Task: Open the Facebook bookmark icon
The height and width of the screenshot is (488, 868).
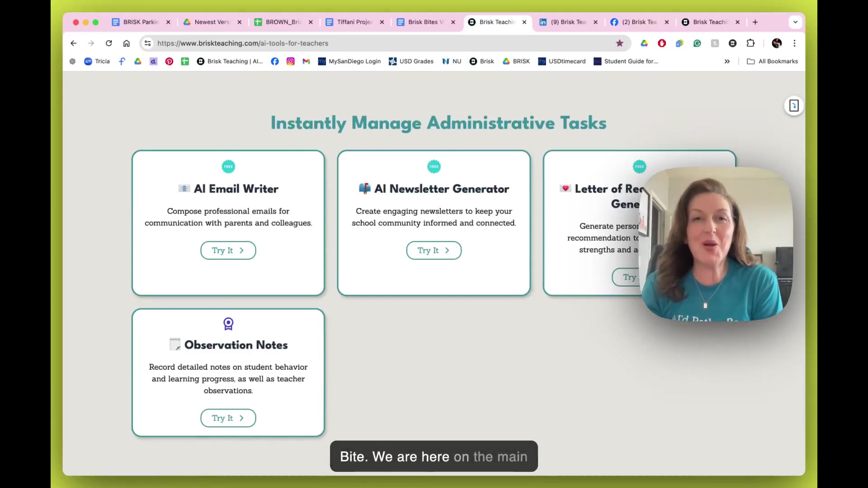Action: pyautogui.click(x=275, y=61)
